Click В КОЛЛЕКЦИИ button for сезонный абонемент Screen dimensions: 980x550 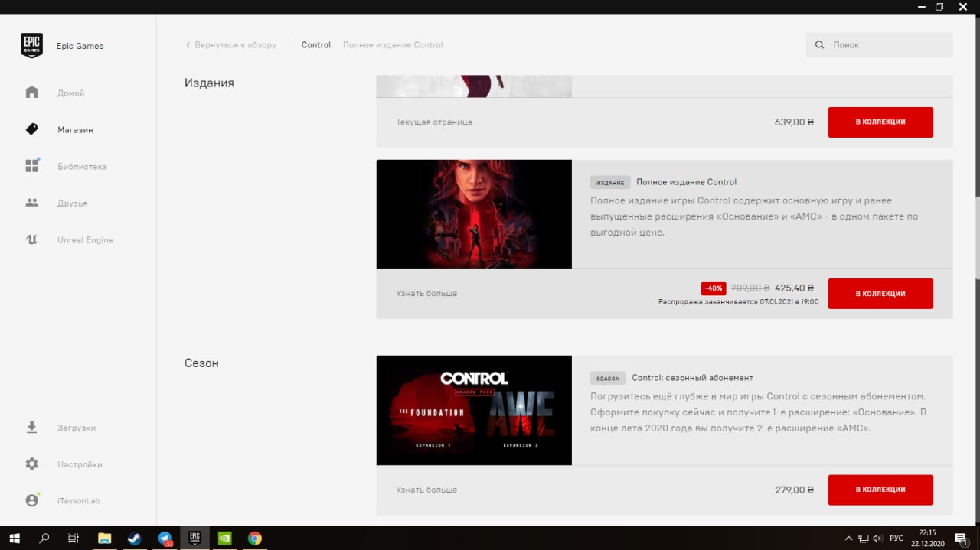[880, 490]
